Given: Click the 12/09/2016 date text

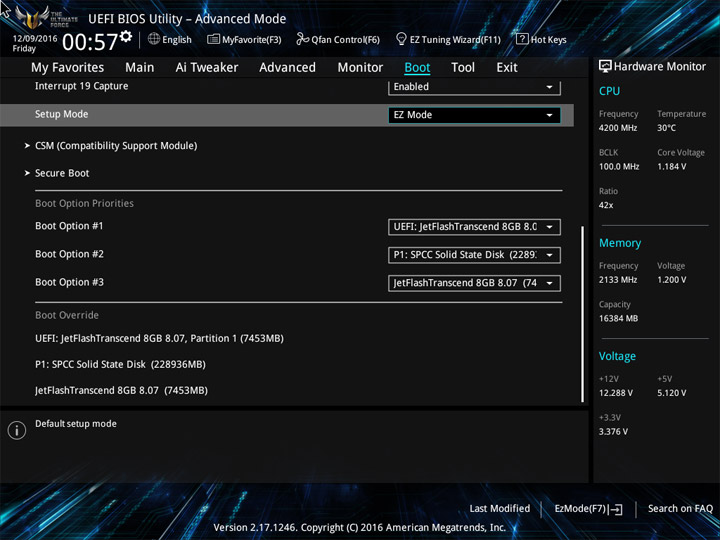Looking at the screenshot, I should pos(35,39).
